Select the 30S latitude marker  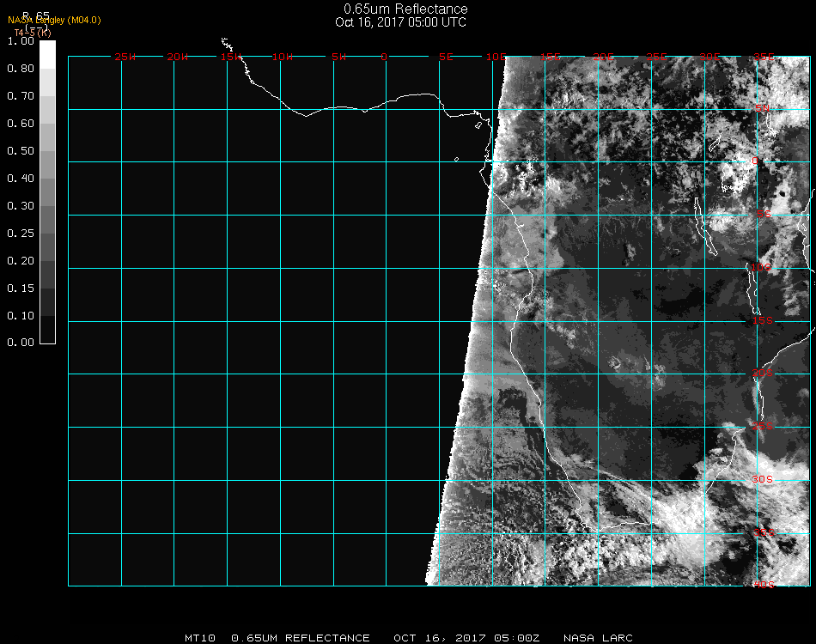[x=763, y=479]
